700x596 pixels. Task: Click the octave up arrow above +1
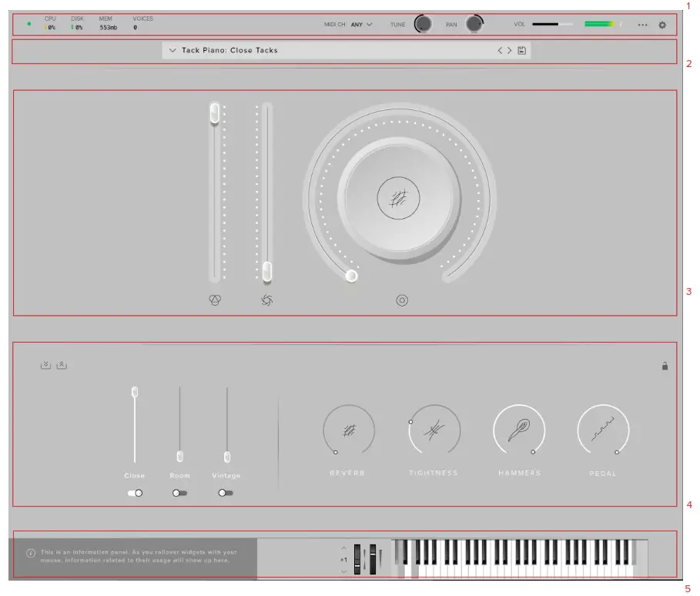pyautogui.click(x=343, y=547)
